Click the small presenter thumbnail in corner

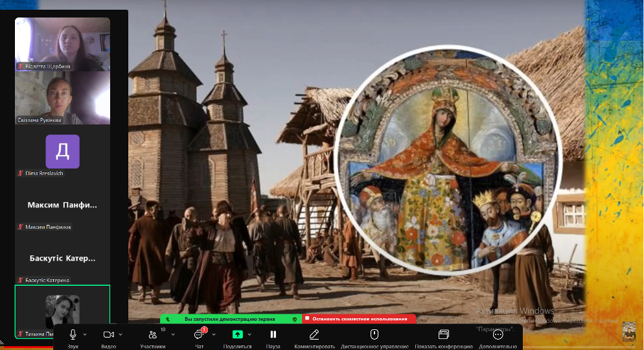629,331
